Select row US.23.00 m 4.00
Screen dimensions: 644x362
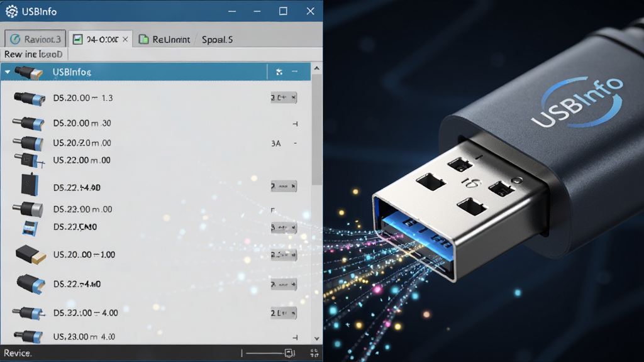(84, 337)
